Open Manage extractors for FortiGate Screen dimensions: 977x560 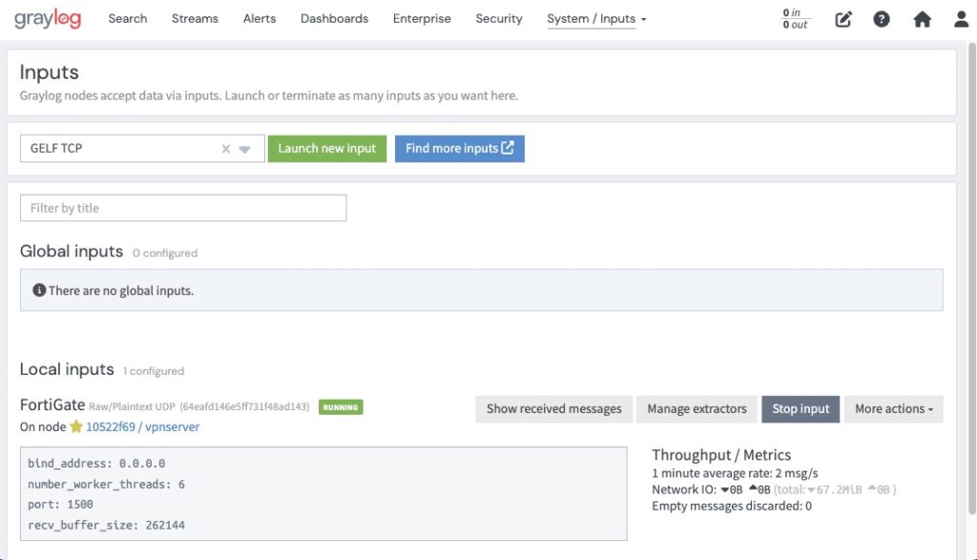pyautogui.click(x=696, y=408)
